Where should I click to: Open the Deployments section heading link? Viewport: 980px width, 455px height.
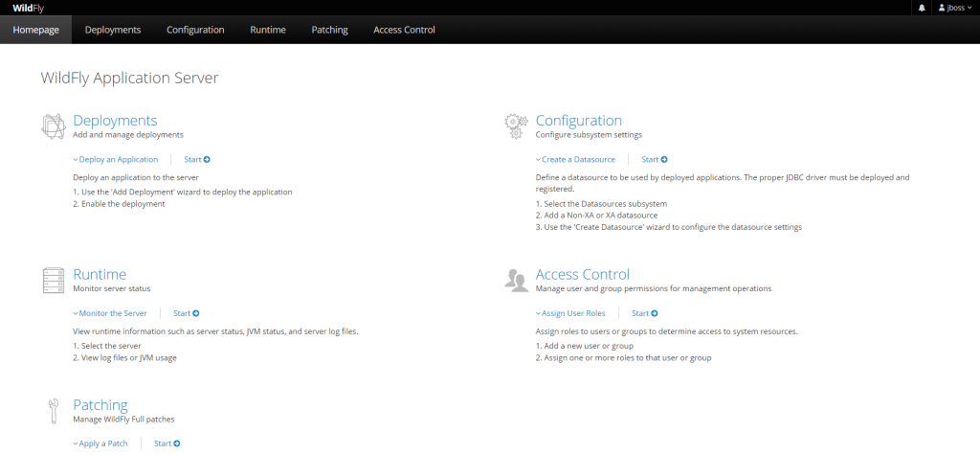115,120
